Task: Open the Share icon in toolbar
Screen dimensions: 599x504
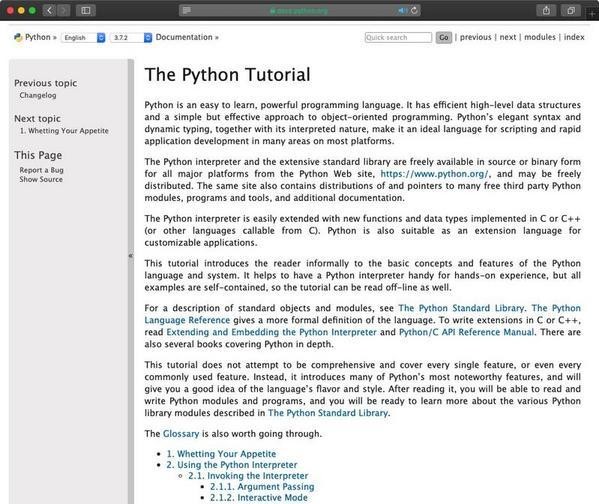Action: 546,10
